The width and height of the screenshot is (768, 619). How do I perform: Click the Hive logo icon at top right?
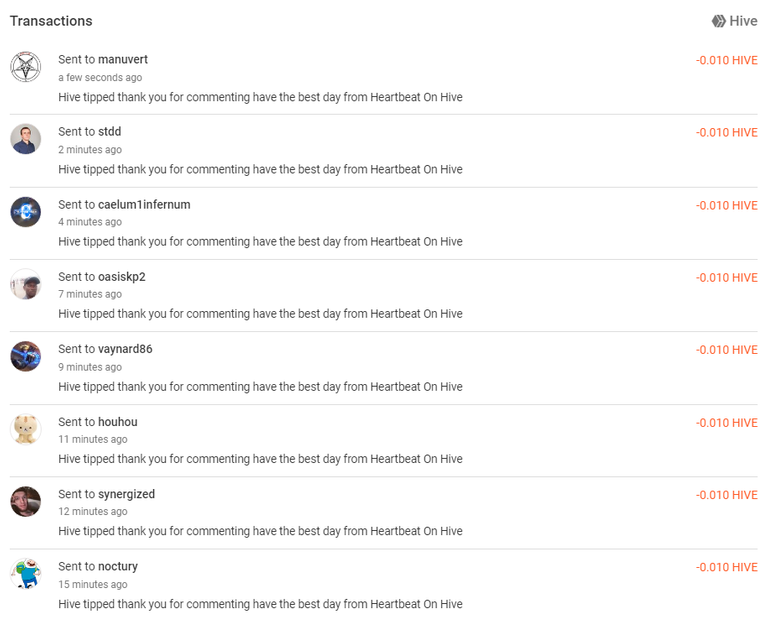[x=719, y=21]
